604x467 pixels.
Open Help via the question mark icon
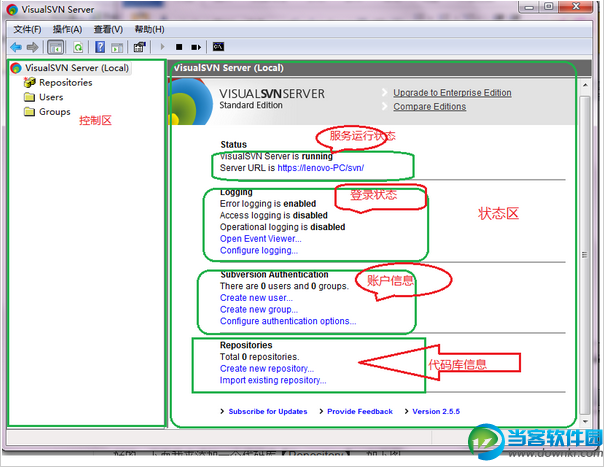[x=100, y=47]
